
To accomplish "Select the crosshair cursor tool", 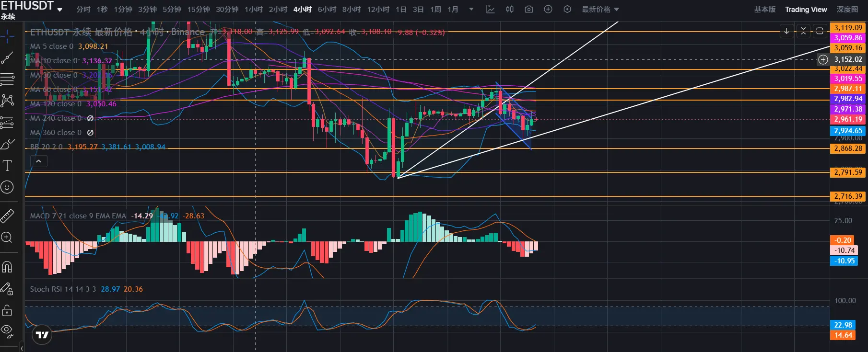I will [7, 36].
